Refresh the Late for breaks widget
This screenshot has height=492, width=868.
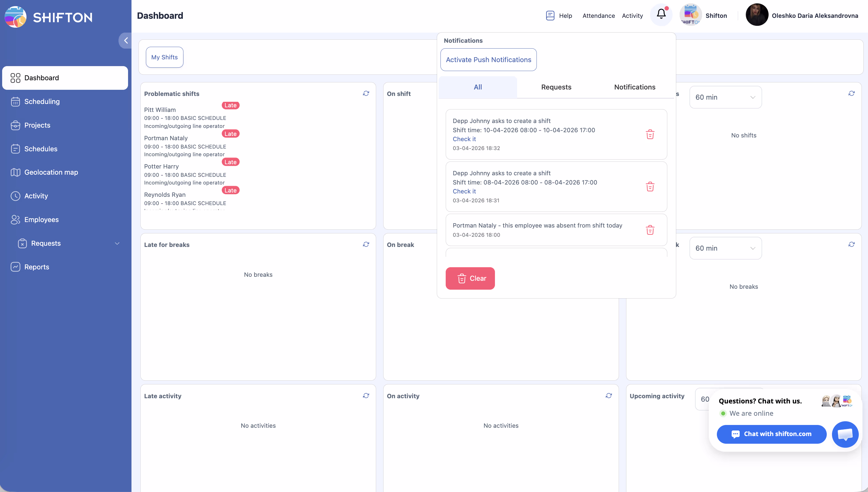[x=366, y=244]
